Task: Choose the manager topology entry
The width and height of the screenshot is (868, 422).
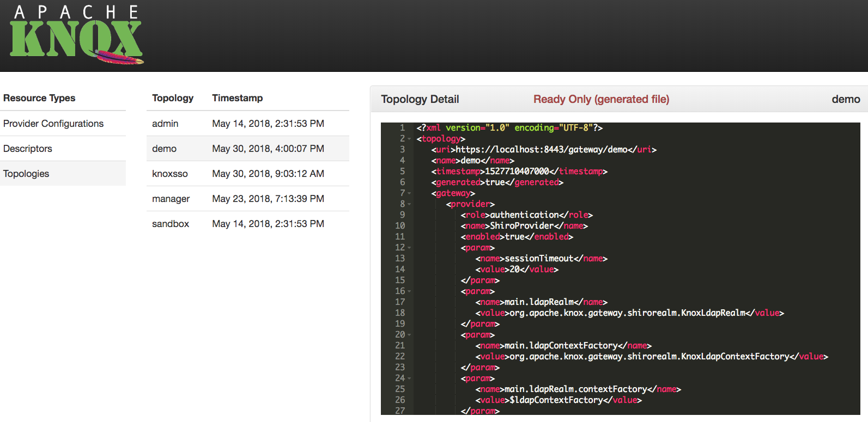Action: coord(171,199)
